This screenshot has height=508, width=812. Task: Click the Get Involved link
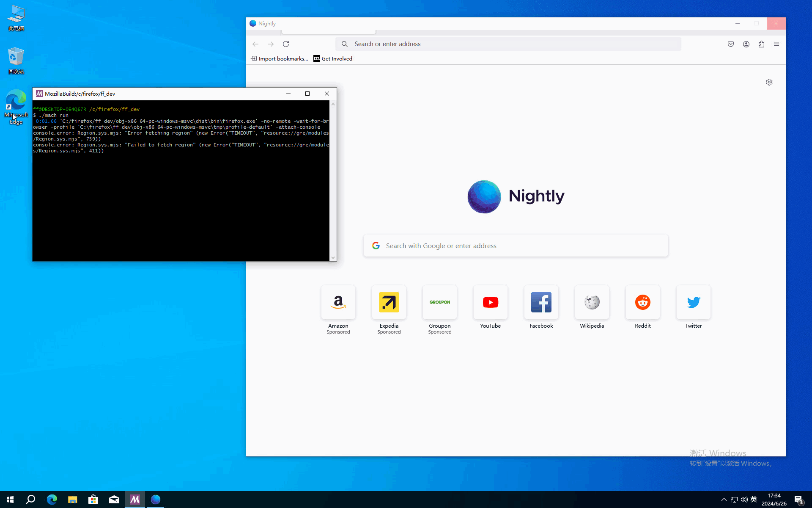pos(332,58)
